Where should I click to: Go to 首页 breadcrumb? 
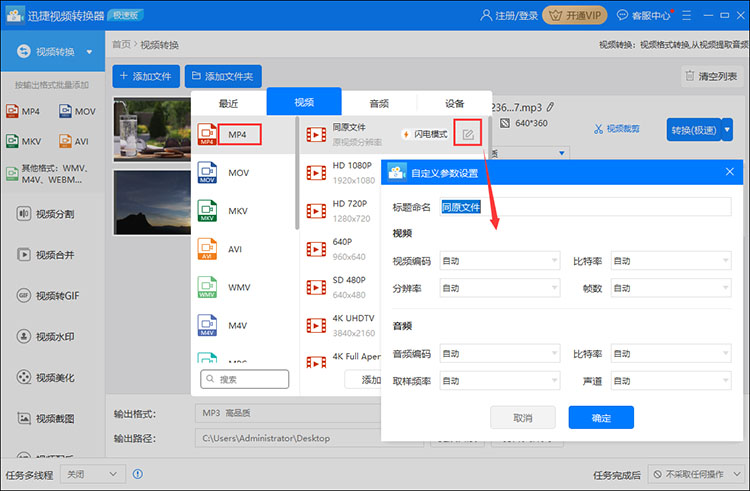pyautogui.click(x=121, y=44)
